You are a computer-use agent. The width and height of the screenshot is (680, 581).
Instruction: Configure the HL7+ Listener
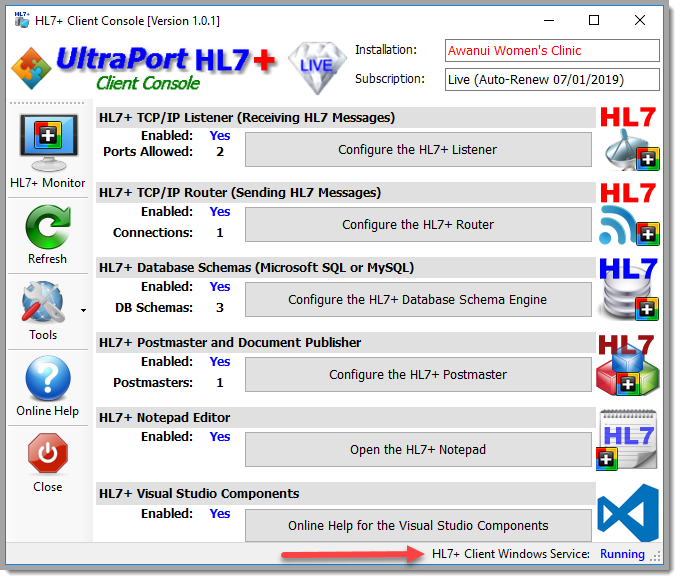pos(418,150)
